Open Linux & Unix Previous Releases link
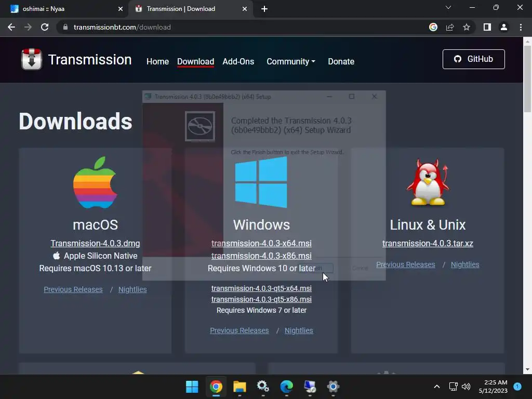532x399 pixels. click(x=405, y=264)
